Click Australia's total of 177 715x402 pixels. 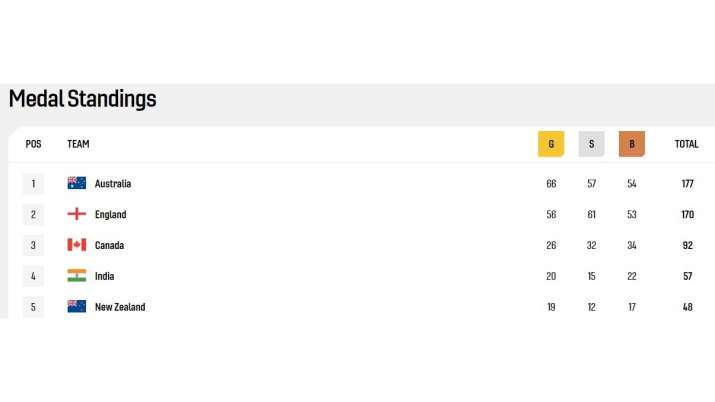[x=688, y=184]
